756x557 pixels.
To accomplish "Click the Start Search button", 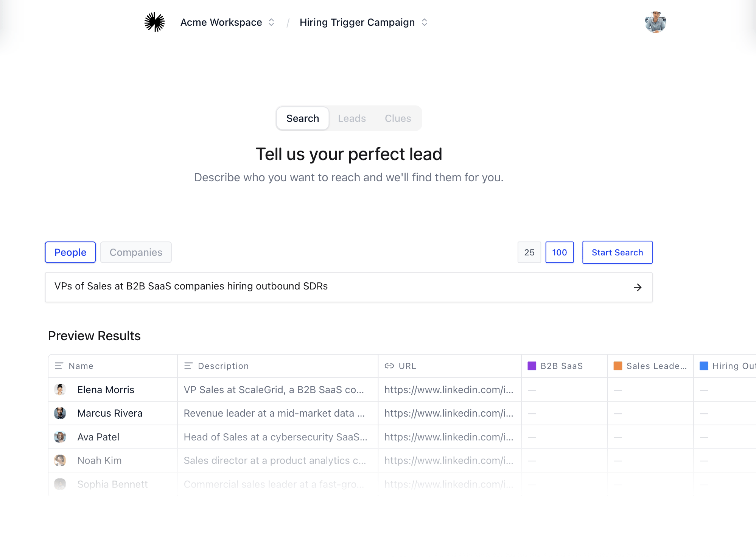I will (617, 252).
